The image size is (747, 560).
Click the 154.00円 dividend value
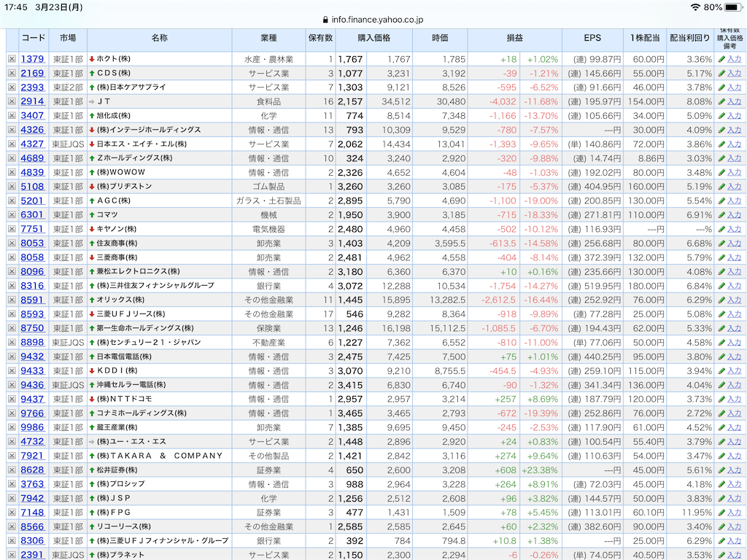pyautogui.click(x=646, y=101)
